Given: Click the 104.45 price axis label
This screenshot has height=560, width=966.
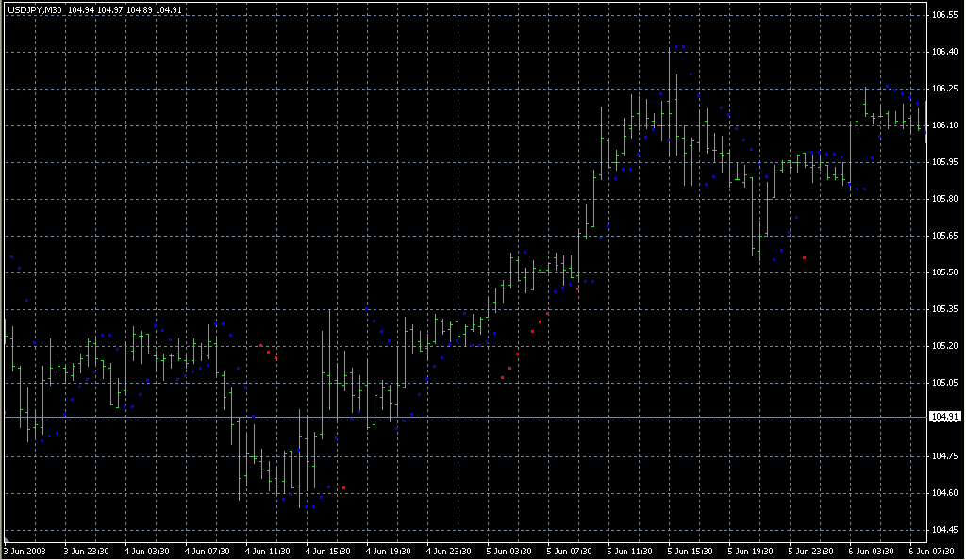Looking at the screenshot, I should pyautogui.click(x=944, y=529).
